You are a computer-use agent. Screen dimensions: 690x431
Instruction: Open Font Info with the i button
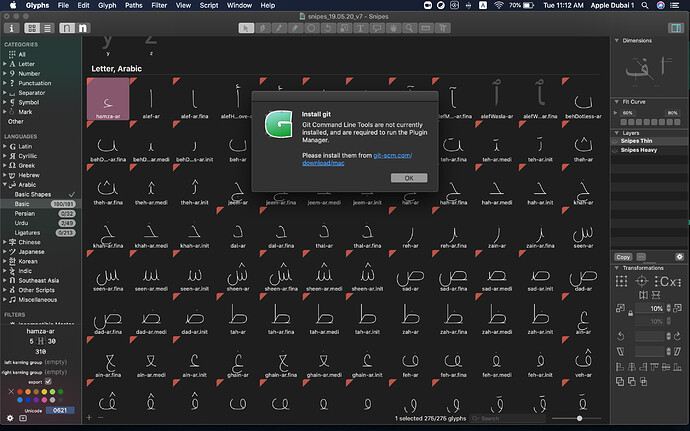[11, 28]
